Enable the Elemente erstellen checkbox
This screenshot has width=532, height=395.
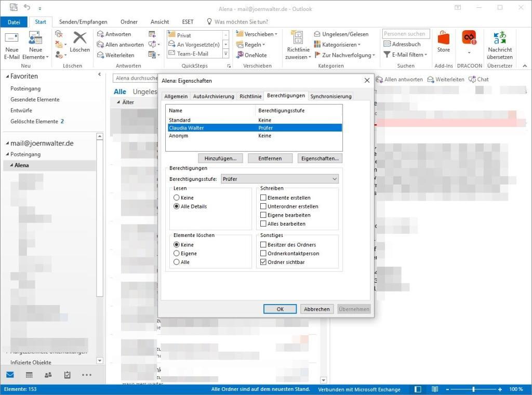point(263,198)
